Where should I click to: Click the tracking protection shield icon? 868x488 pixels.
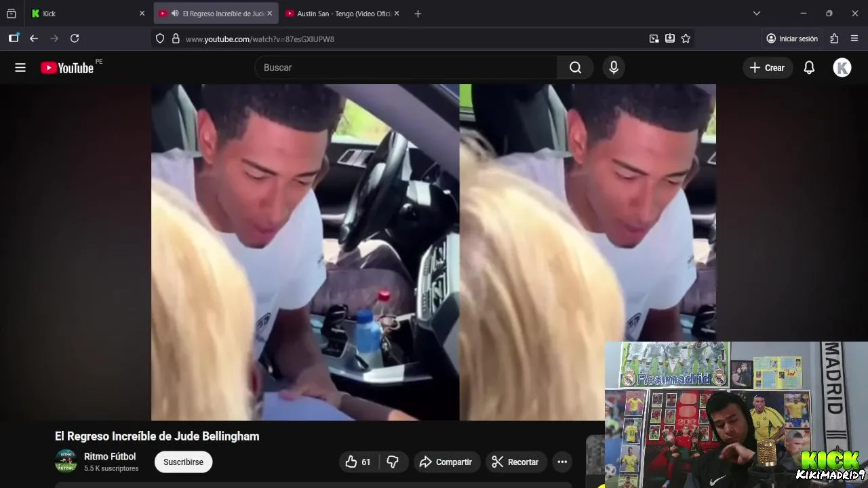point(160,39)
